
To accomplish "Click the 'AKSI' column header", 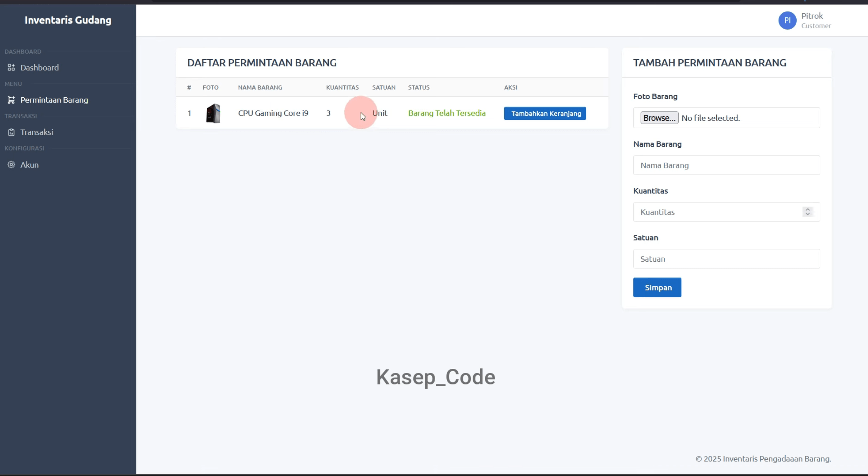I will [510, 87].
